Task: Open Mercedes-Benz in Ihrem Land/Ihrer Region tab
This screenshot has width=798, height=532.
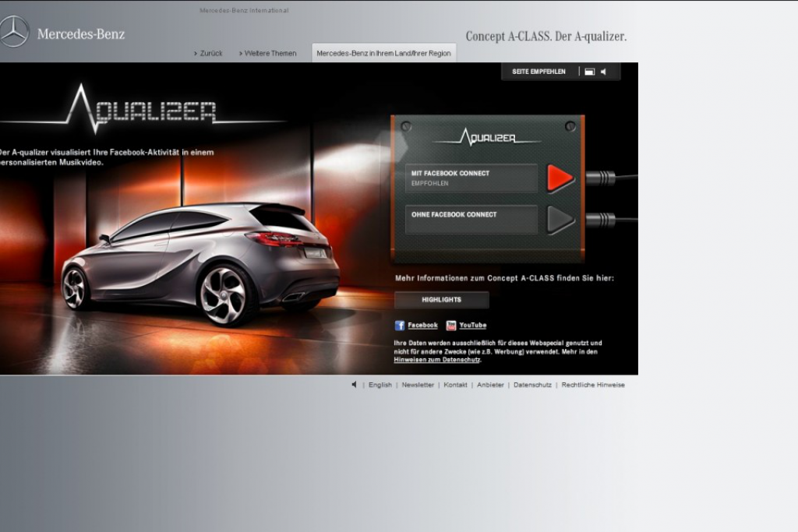Action: [383, 53]
